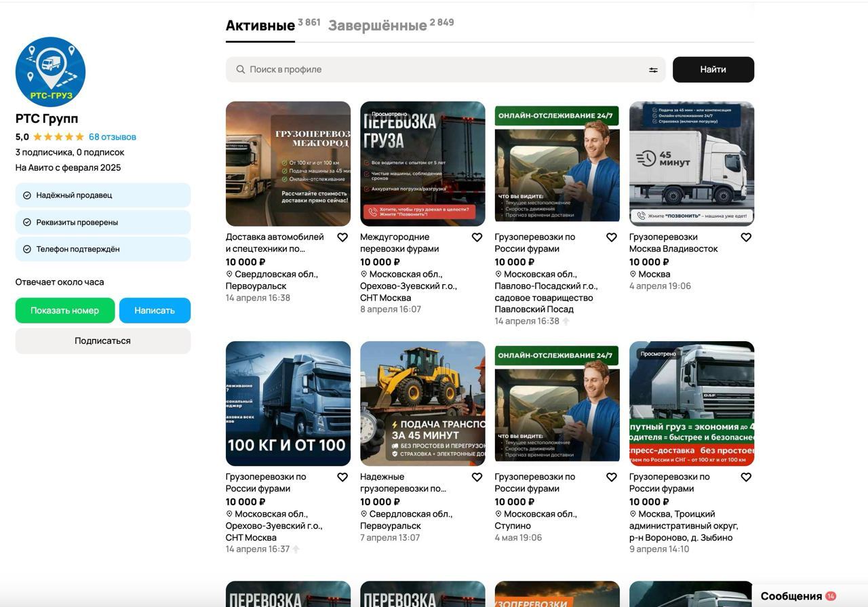Click heart icon on Ступино listing
This screenshot has height=607, width=868.
coord(611,477)
